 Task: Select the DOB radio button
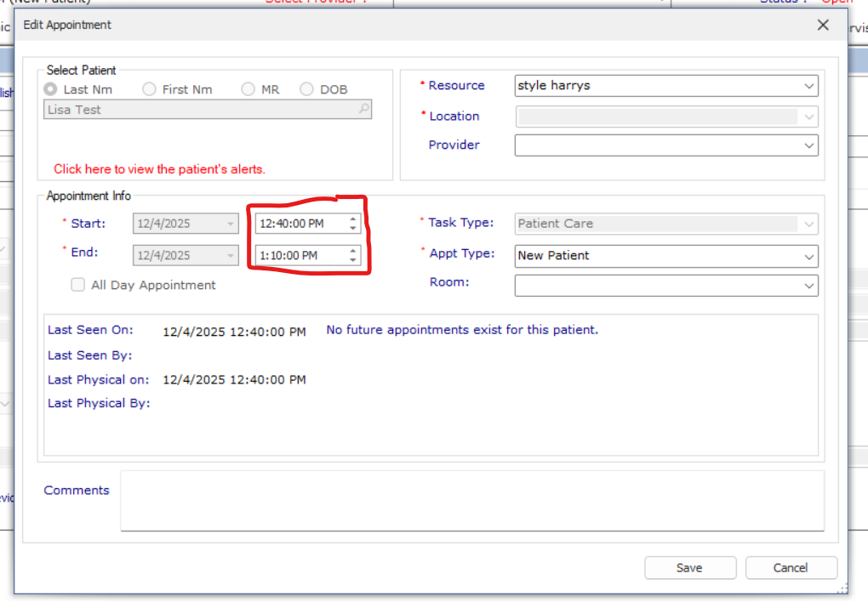pyautogui.click(x=306, y=89)
